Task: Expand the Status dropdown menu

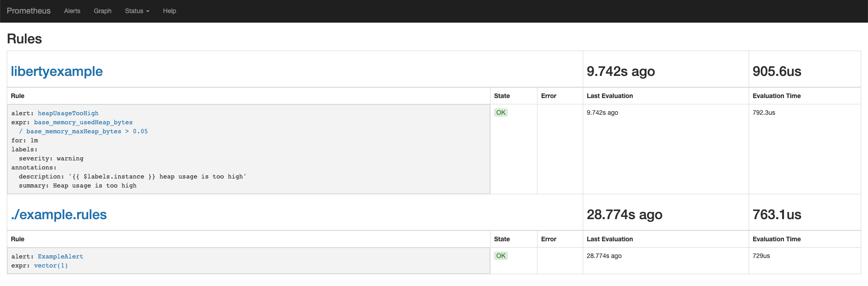Action: click(x=137, y=11)
